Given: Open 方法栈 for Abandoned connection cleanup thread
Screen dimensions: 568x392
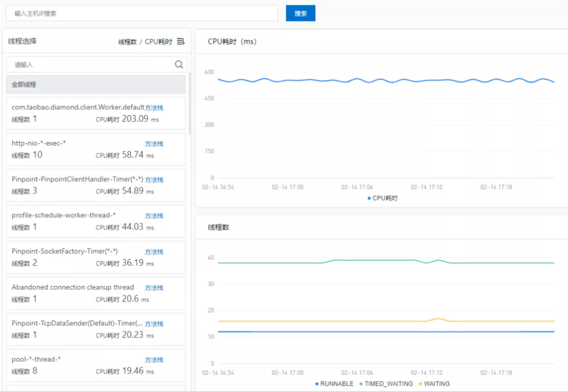Looking at the screenshot, I should point(154,287).
